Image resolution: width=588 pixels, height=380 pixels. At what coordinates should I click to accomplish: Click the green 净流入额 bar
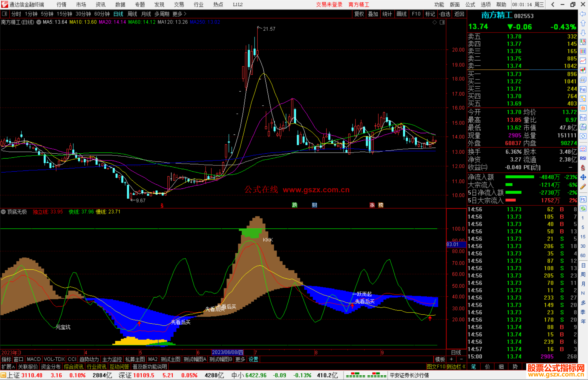coord(519,177)
